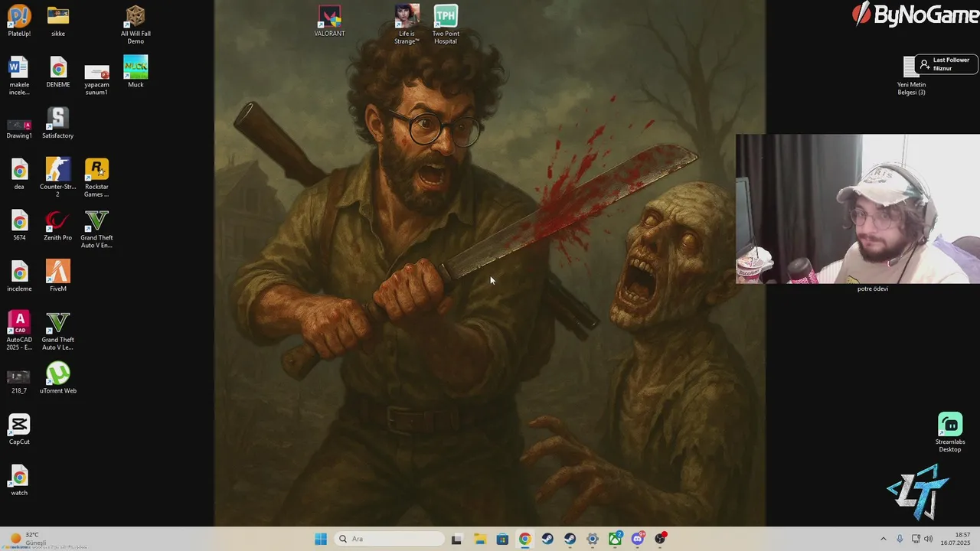The height and width of the screenshot is (551, 980).
Task: Launch Satisfactory from the desktop
Action: [x=58, y=124]
